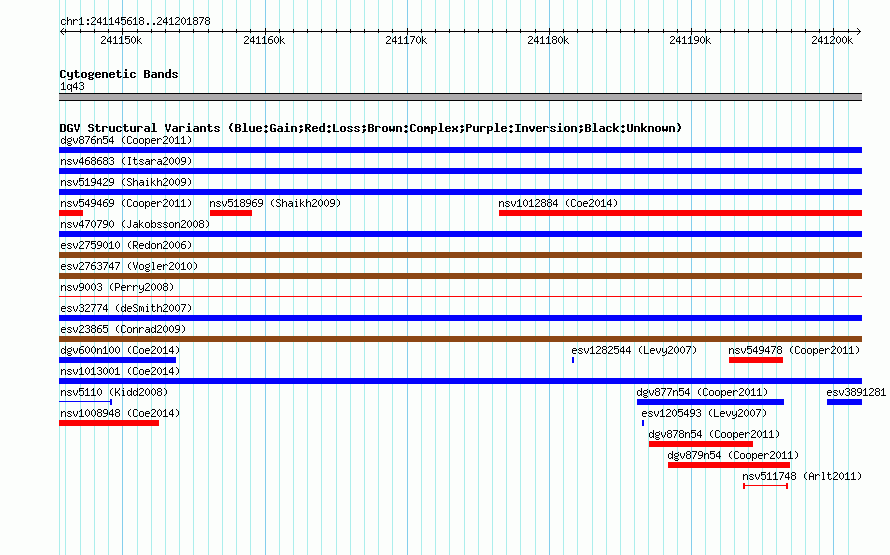890x555 pixels.
Task: Select the blue bar under nsv470790
Action: tap(460, 234)
